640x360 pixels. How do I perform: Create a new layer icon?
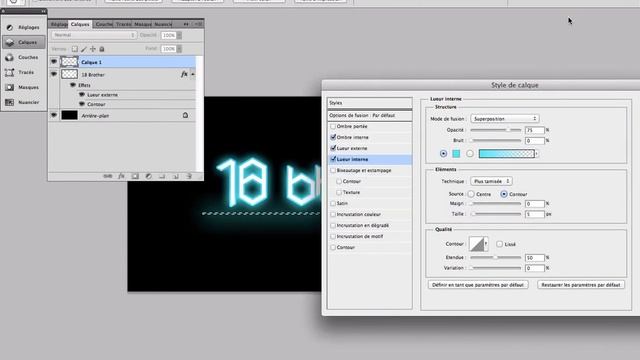176,176
